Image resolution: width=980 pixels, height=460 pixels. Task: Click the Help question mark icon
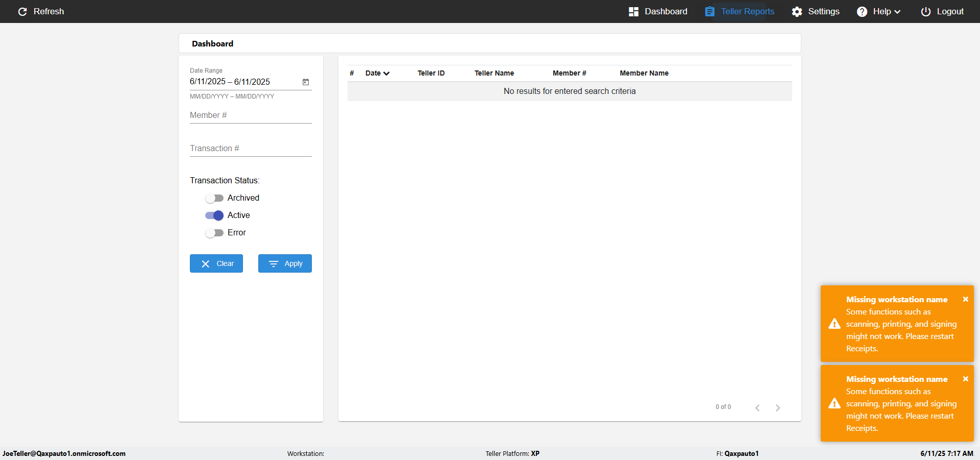862,11
